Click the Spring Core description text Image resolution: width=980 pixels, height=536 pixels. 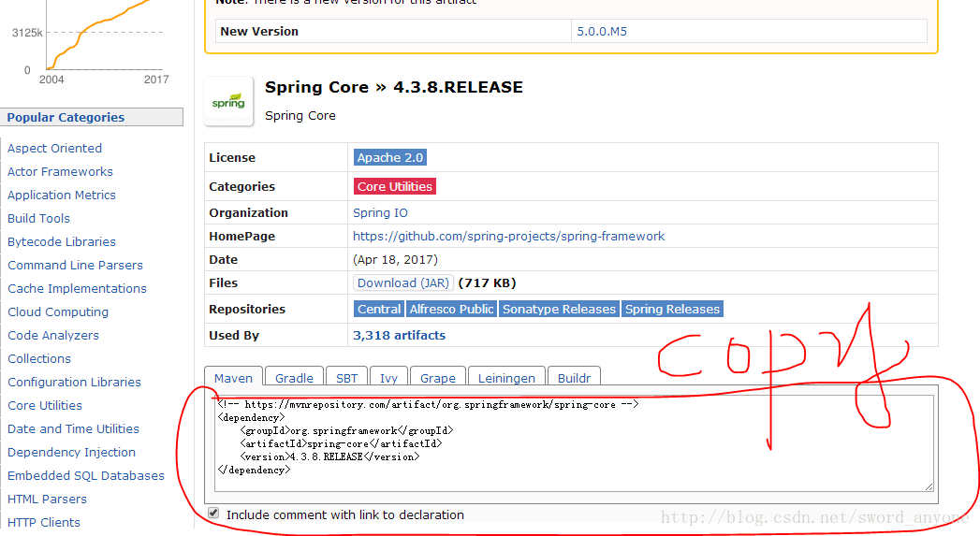point(300,116)
